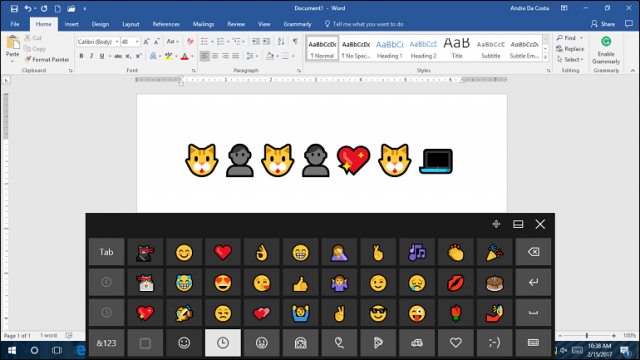Click the Enable Grammarly icon
The width and height of the screenshot is (640, 360).
tap(606, 42)
